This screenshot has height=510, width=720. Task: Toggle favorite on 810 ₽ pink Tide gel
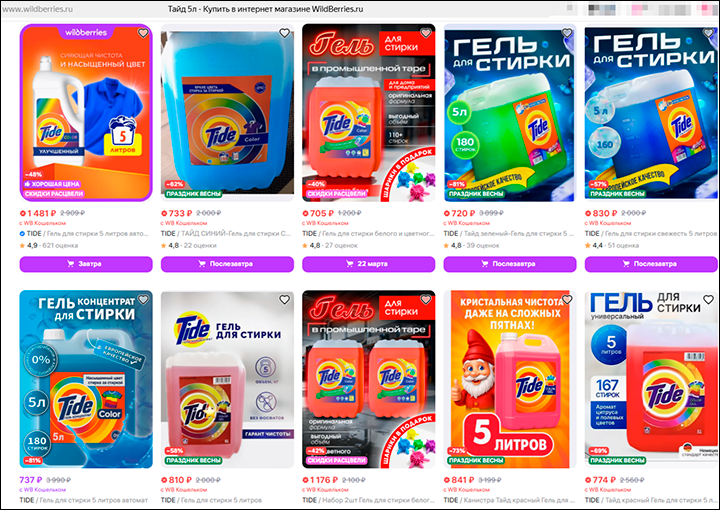click(x=285, y=300)
